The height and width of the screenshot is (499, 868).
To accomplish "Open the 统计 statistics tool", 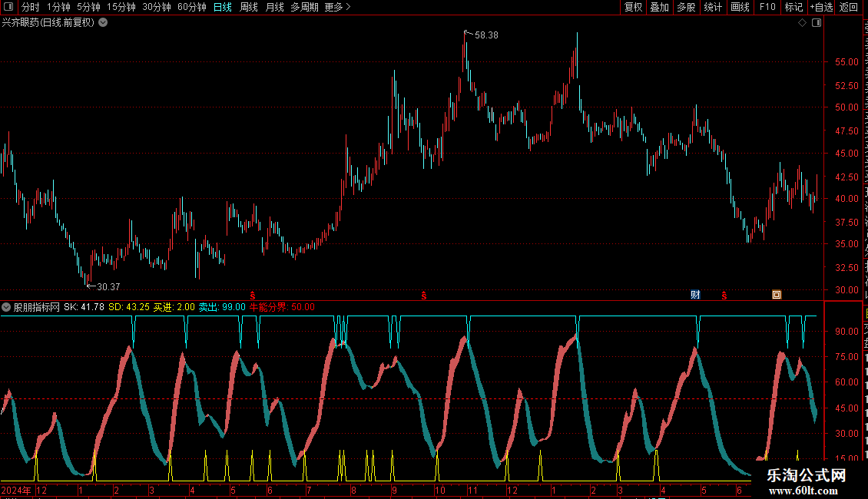I will point(713,7).
